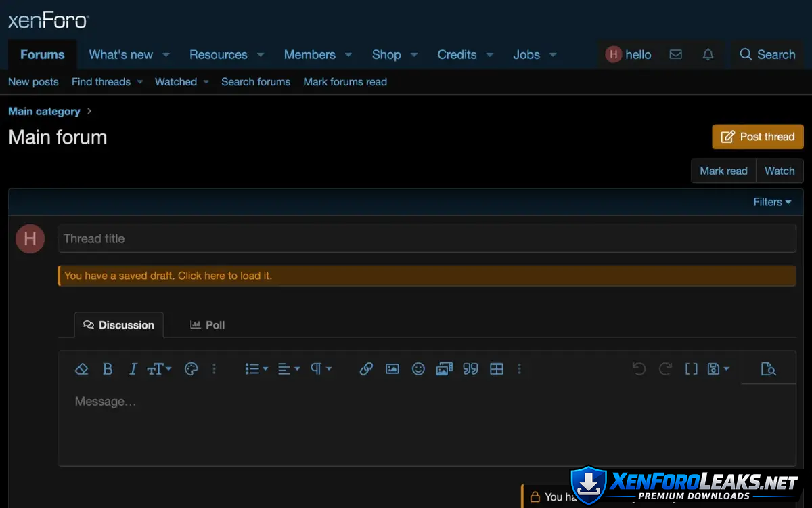Open the conversations envelope inbox
812x508 pixels.
pos(675,55)
